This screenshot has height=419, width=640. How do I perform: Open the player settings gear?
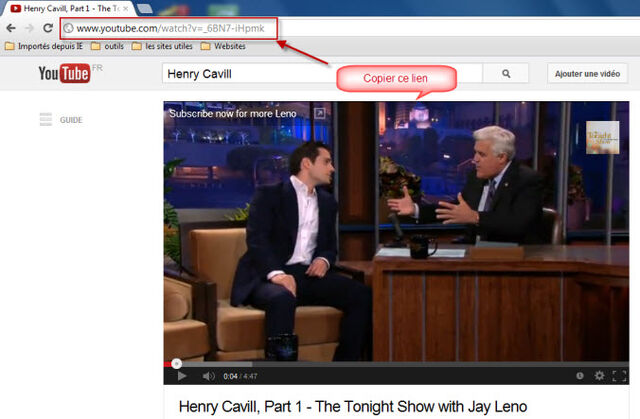point(599,375)
